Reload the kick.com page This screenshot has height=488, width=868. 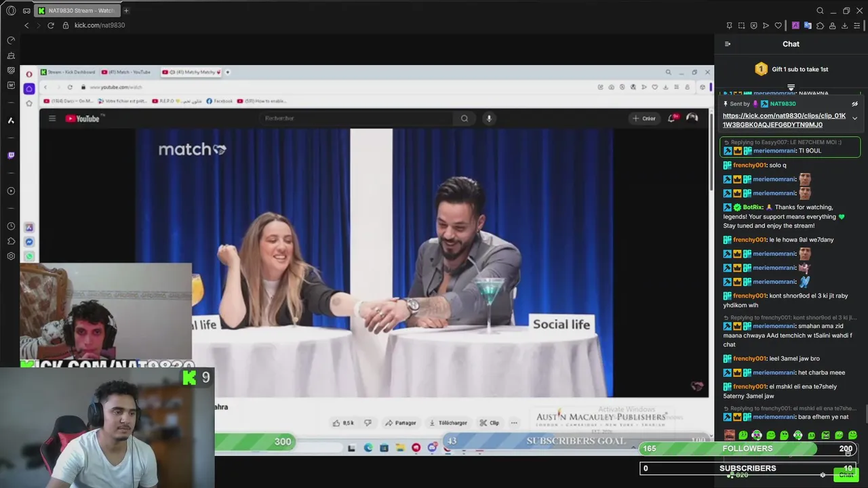click(51, 25)
